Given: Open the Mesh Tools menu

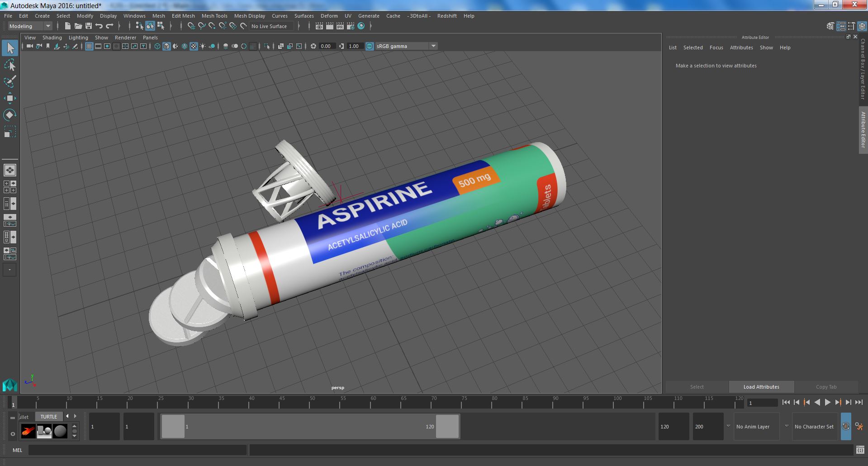Looking at the screenshot, I should 214,16.
